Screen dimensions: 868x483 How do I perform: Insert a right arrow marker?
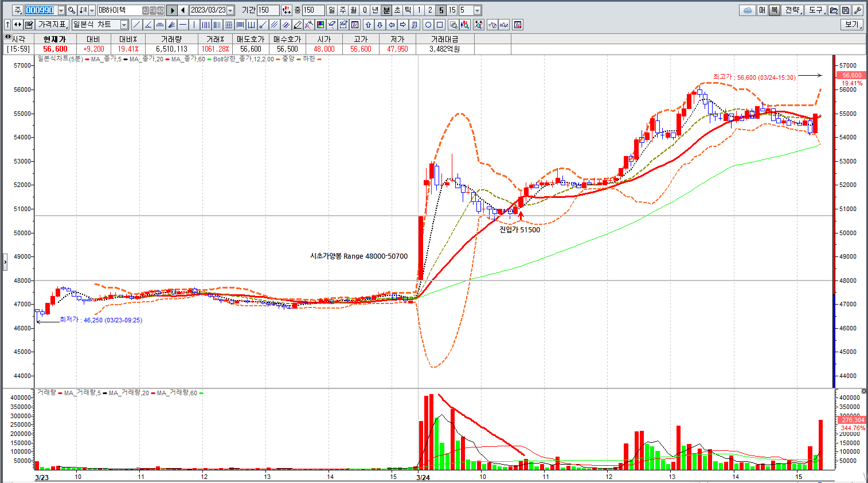coord(402,25)
